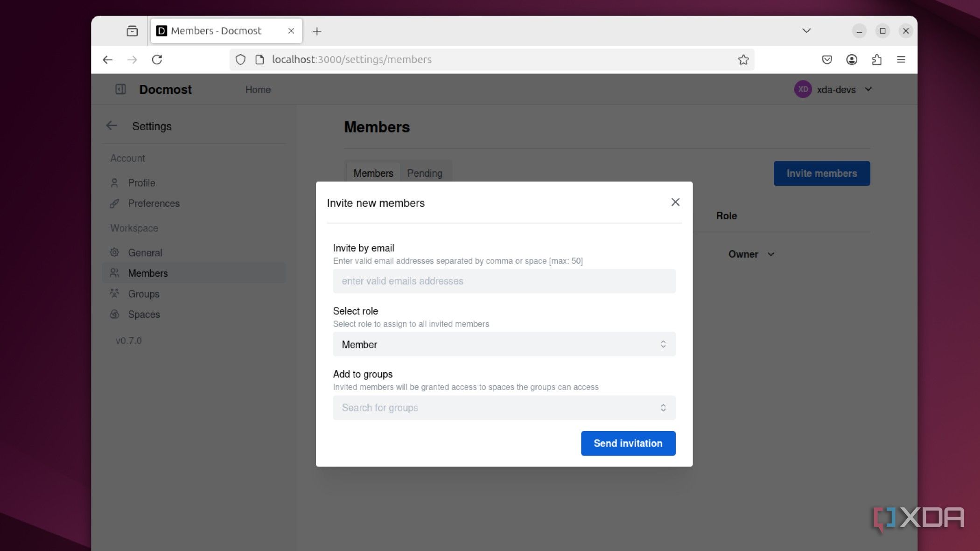This screenshot has height=551, width=980.
Task: Click the Pocket save icon
Action: click(x=827, y=59)
